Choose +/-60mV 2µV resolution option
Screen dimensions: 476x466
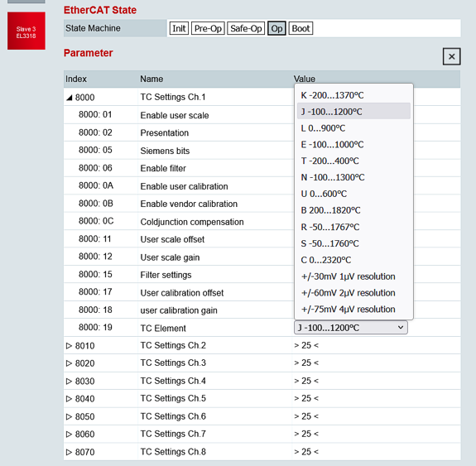(x=353, y=293)
